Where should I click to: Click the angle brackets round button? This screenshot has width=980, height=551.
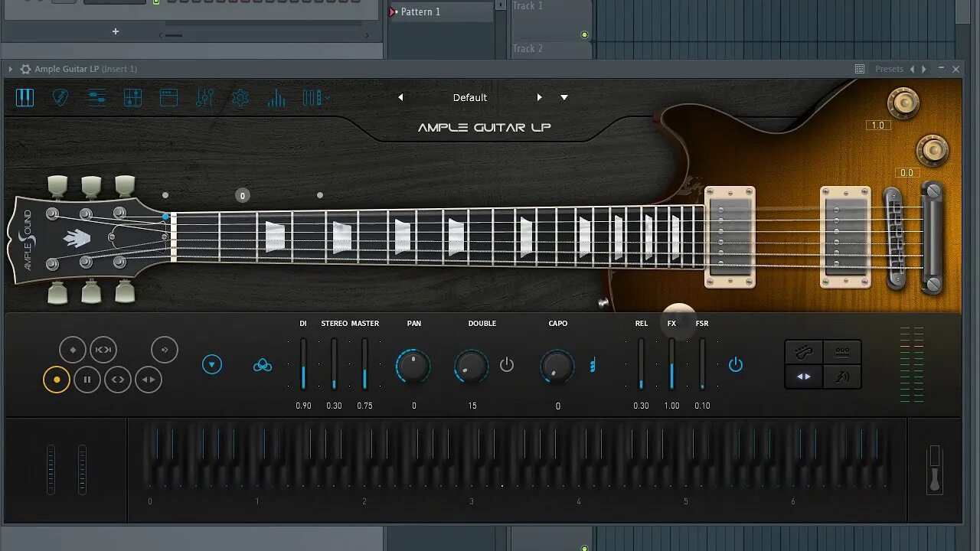click(x=118, y=380)
